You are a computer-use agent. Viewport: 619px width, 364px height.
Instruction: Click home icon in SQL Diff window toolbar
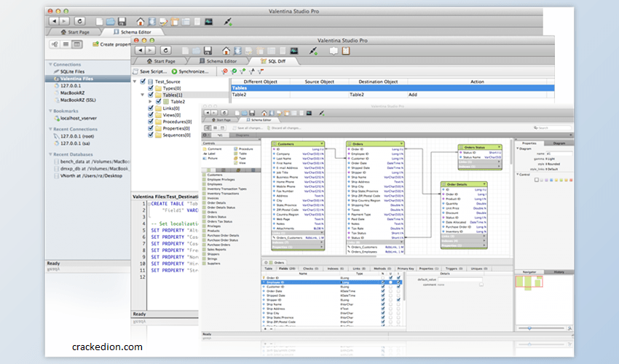226,50
